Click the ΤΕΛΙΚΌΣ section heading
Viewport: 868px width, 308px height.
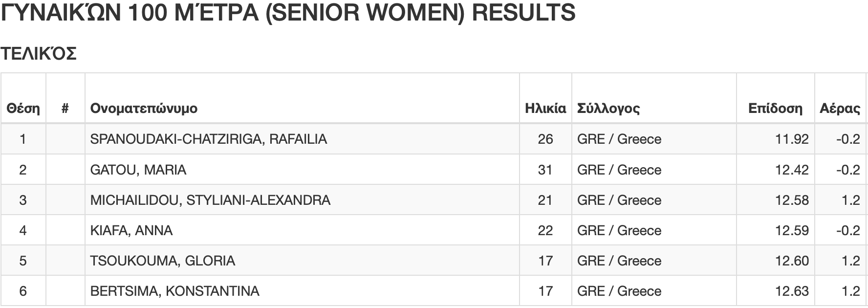[x=39, y=54]
